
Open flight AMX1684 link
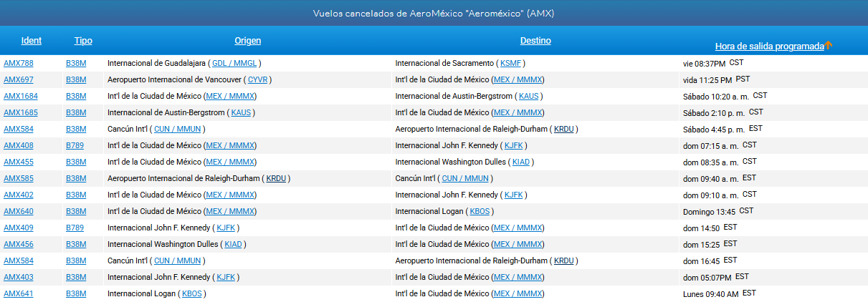click(x=21, y=96)
